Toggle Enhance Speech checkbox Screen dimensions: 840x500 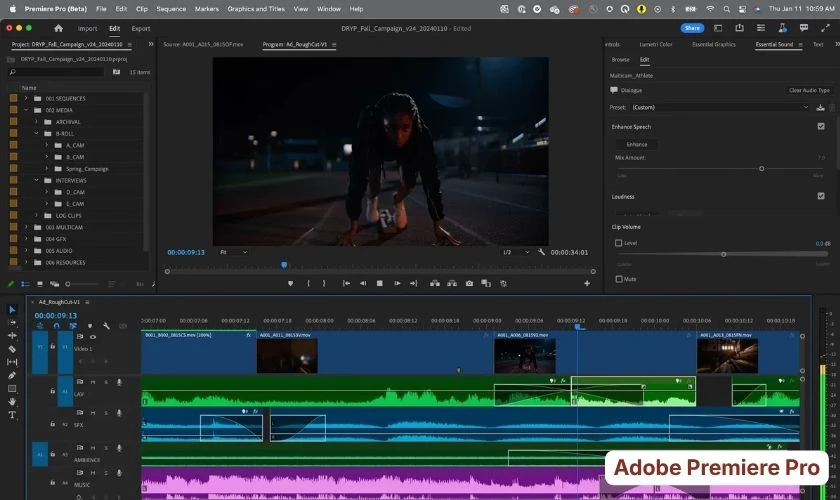coord(821,126)
